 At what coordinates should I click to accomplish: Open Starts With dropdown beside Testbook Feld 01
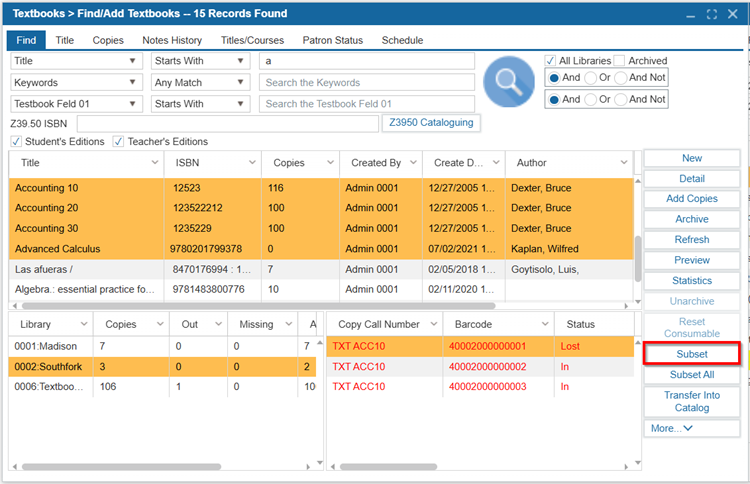pos(240,104)
